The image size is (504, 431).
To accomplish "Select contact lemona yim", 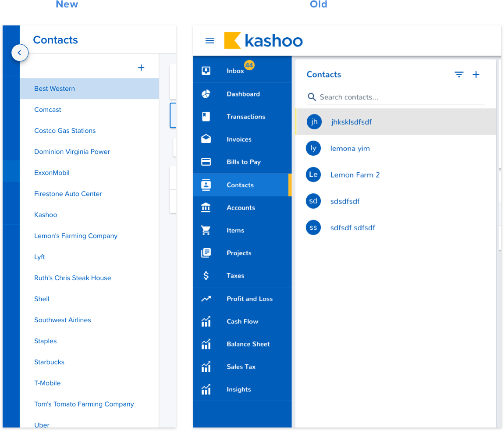I will pyautogui.click(x=396, y=148).
